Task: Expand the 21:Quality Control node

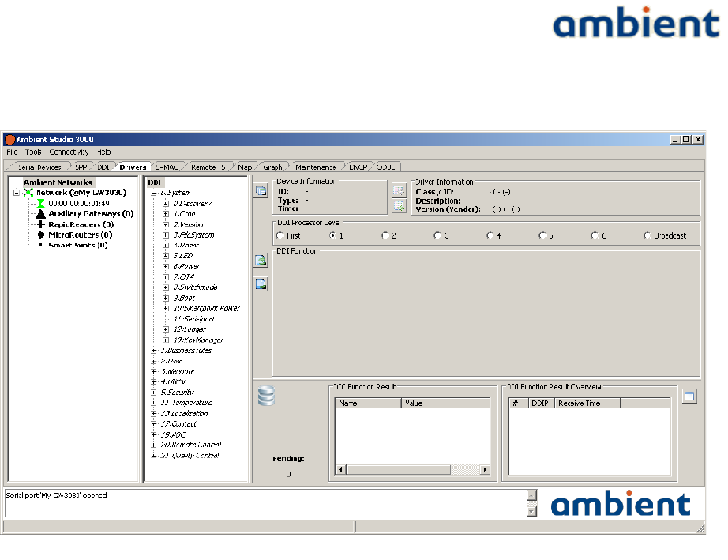Action: (154, 456)
